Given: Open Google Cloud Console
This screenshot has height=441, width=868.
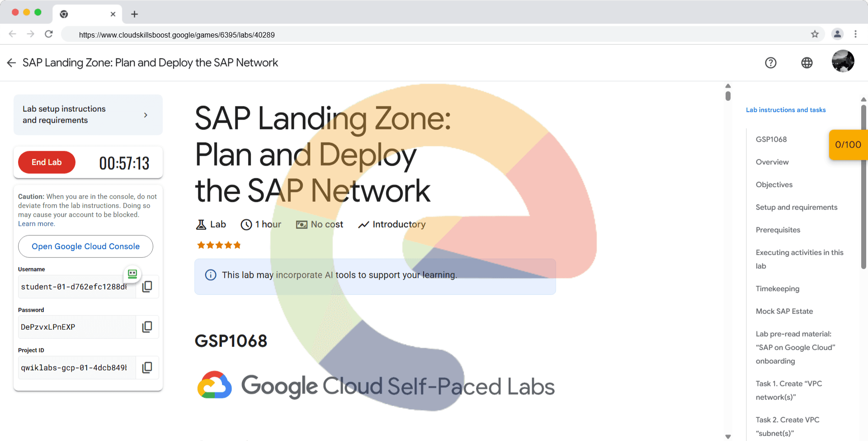Looking at the screenshot, I should tap(85, 247).
